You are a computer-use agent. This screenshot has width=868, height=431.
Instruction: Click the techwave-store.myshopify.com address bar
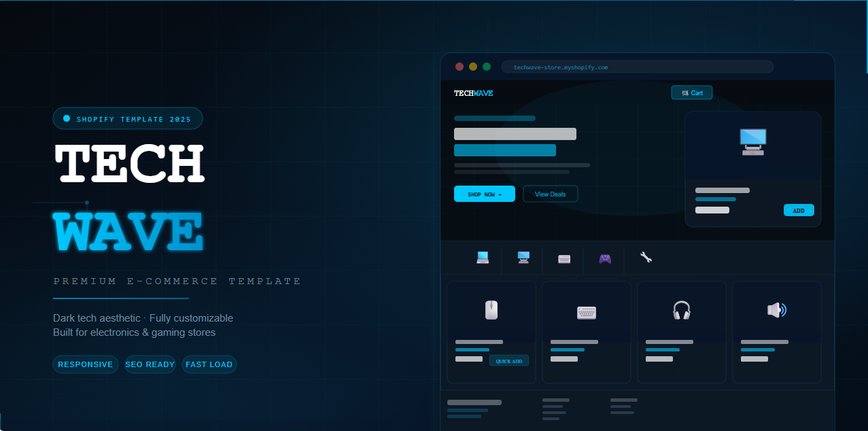click(637, 66)
